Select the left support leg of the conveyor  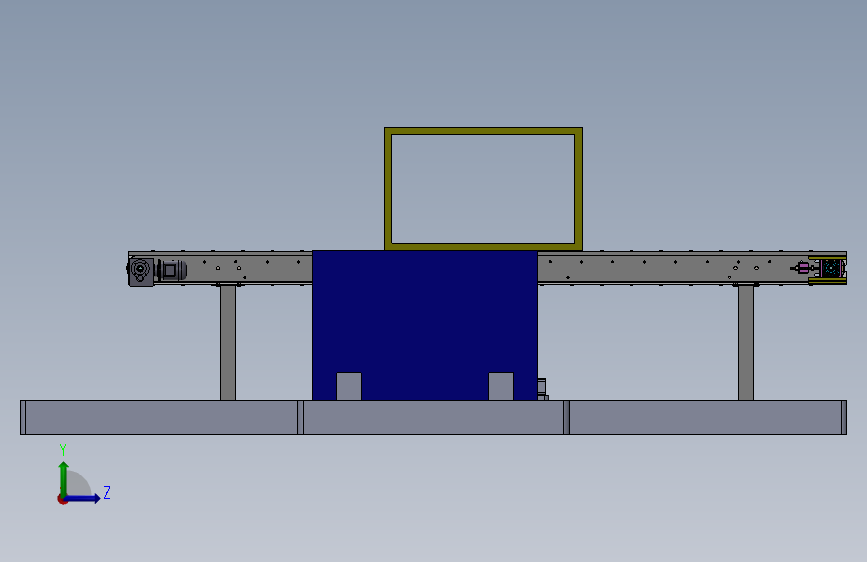tap(228, 342)
